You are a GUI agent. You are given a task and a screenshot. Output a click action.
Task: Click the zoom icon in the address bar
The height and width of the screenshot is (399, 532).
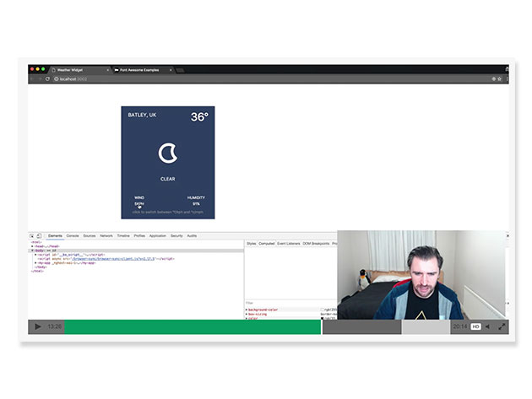[494, 79]
